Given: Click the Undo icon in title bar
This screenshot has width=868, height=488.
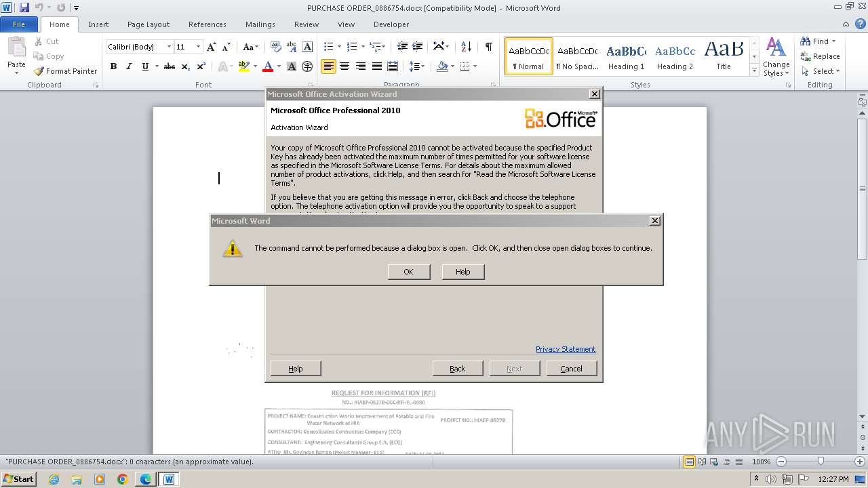Looking at the screenshot, I should (x=39, y=7).
